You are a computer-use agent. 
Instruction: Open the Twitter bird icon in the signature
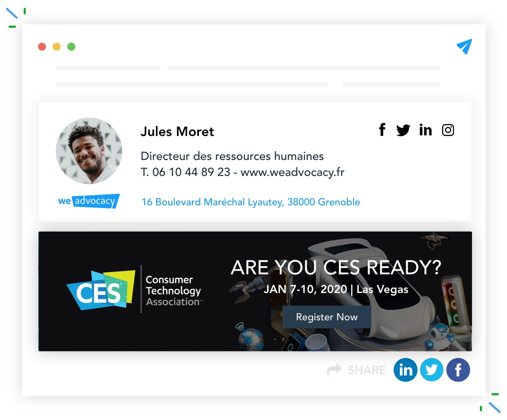pyautogui.click(x=403, y=130)
